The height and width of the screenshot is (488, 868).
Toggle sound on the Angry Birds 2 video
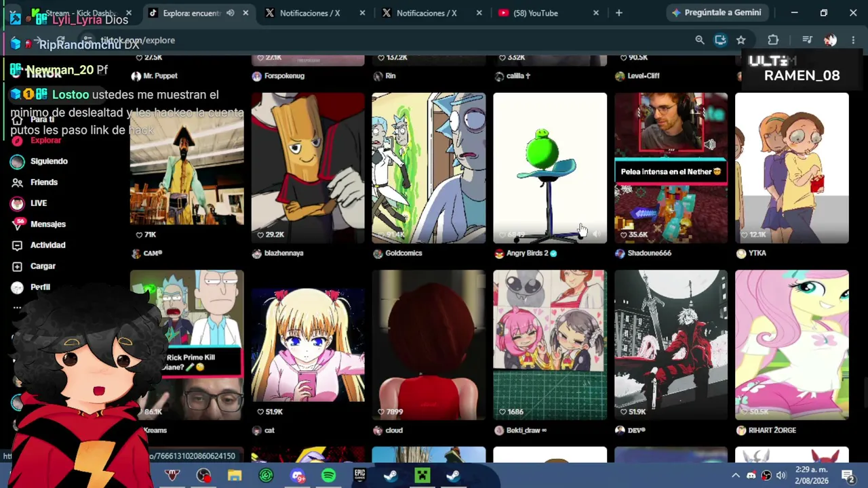click(595, 235)
